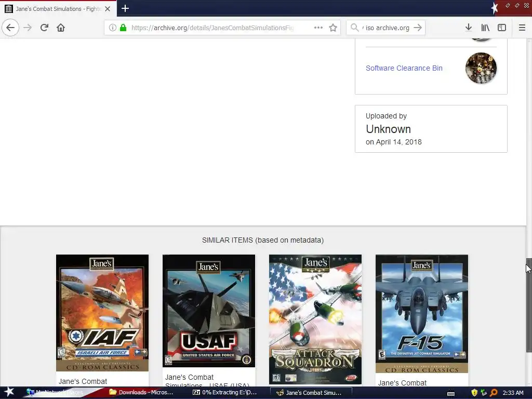Screen dimensions: 532x399
Task: Click 'on April 14, 2018' upload date
Action: click(x=394, y=142)
